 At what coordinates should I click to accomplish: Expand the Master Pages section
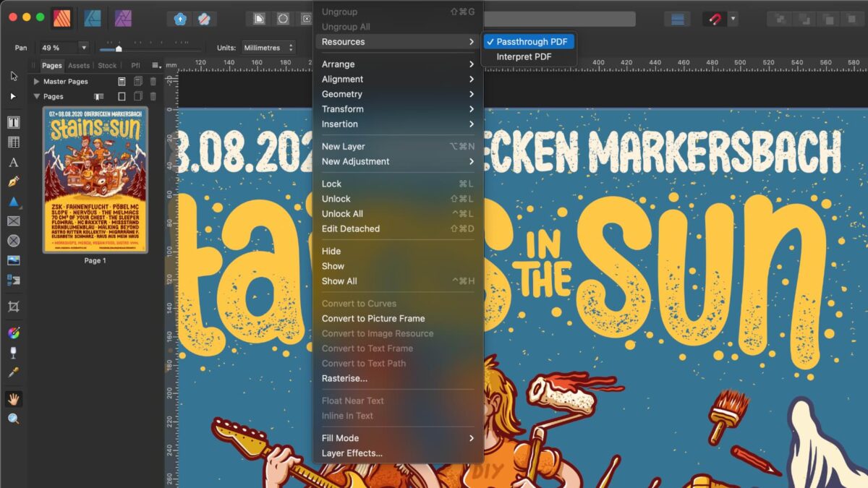[x=36, y=82]
